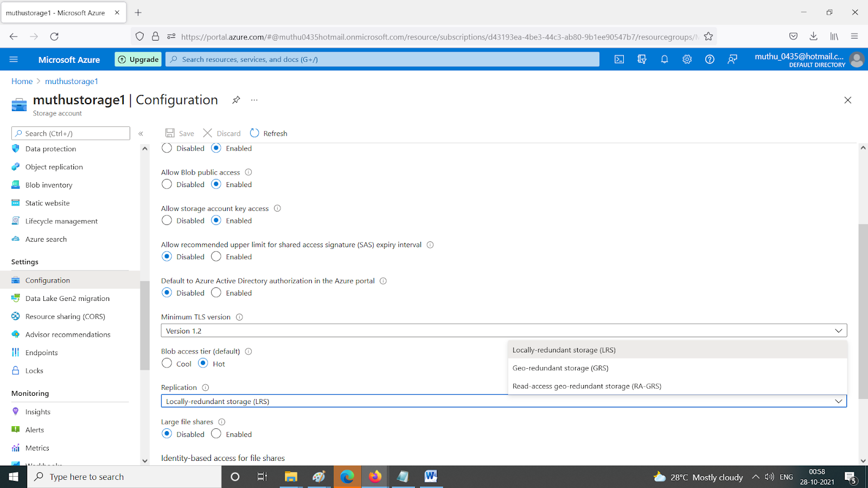Image resolution: width=868 pixels, height=488 pixels.
Task: Open Endpoints in Settings menu
Action: tap(41, 352)
